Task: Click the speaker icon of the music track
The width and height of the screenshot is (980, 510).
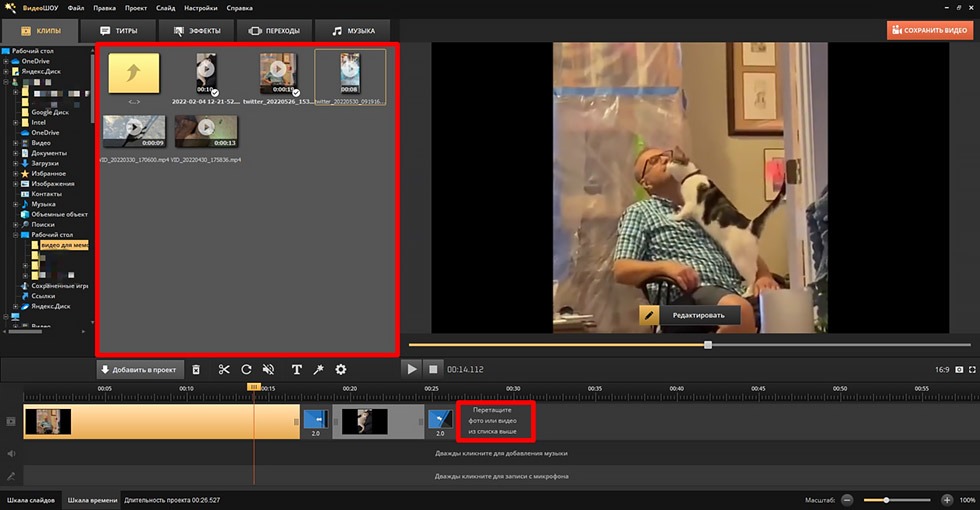Action: point(11,453)
